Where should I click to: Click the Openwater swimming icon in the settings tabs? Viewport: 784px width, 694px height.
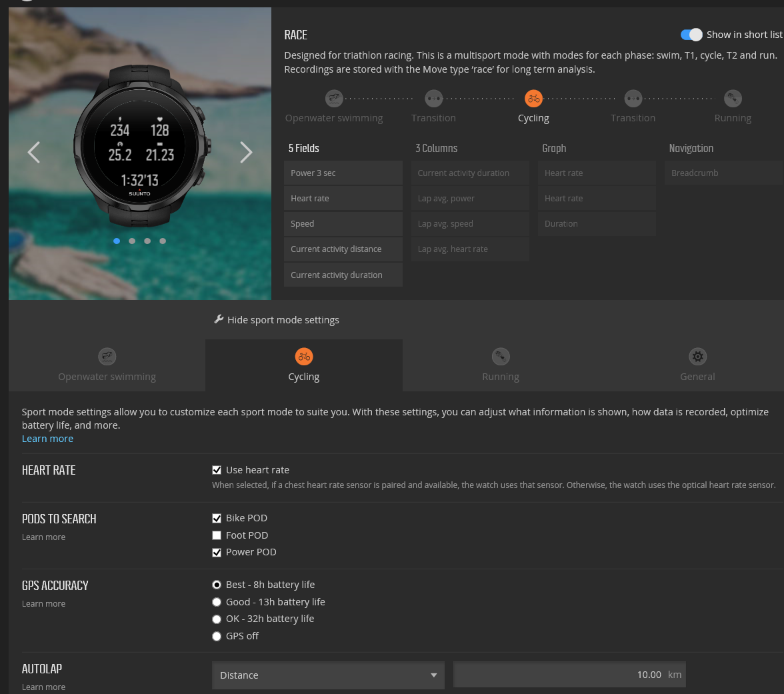[107, 357]
